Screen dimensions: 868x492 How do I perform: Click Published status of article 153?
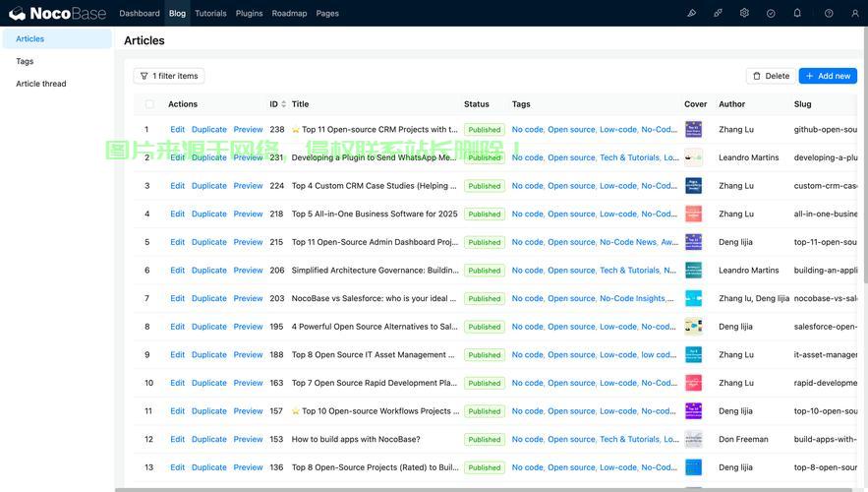[x=485, y=440]
